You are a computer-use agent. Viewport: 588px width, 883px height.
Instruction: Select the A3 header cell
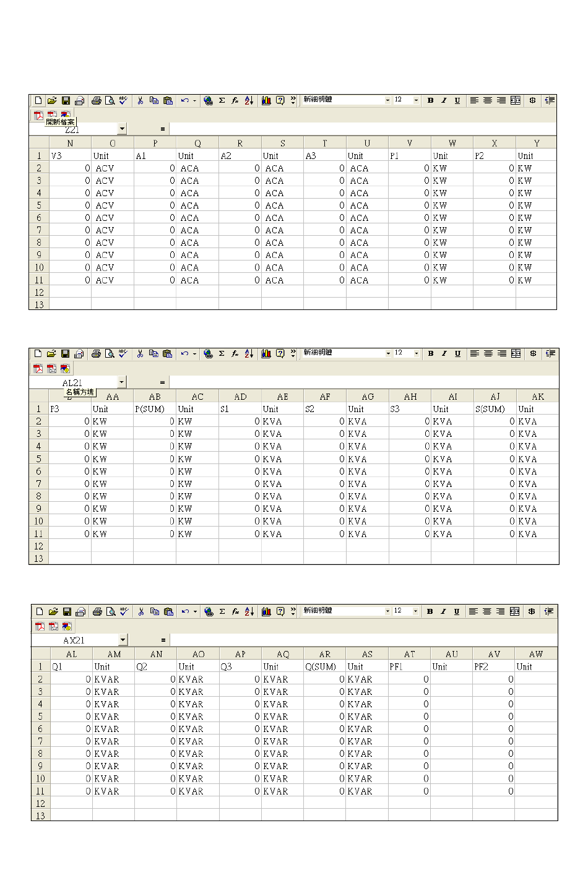click(x=325, y=156)
